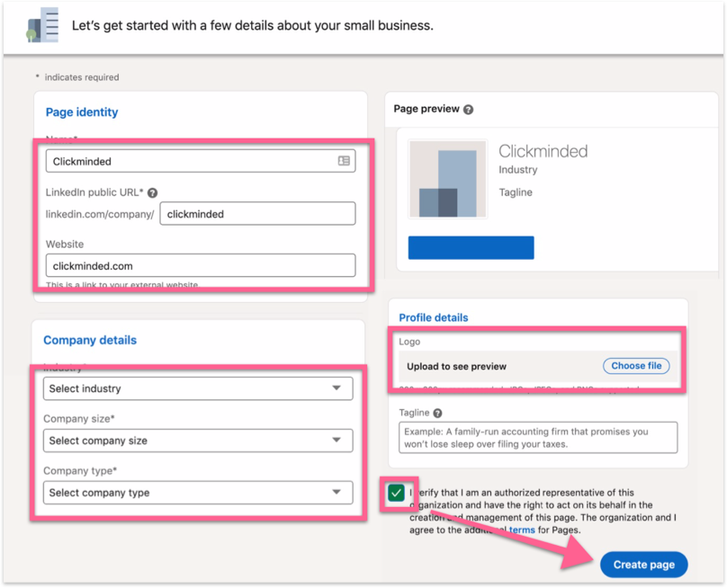727x588 pixels.
Task: Click the small business building icon in header
Action: click(42, 25)
